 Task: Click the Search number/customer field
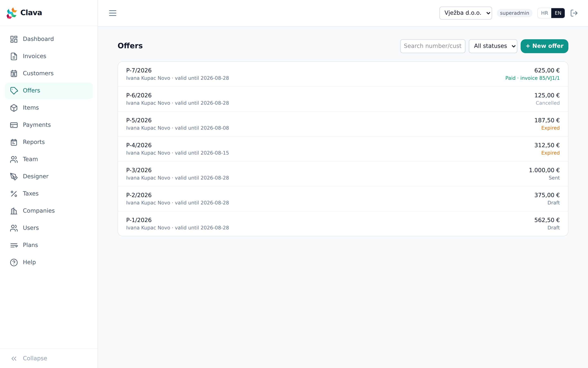point(432,46)
